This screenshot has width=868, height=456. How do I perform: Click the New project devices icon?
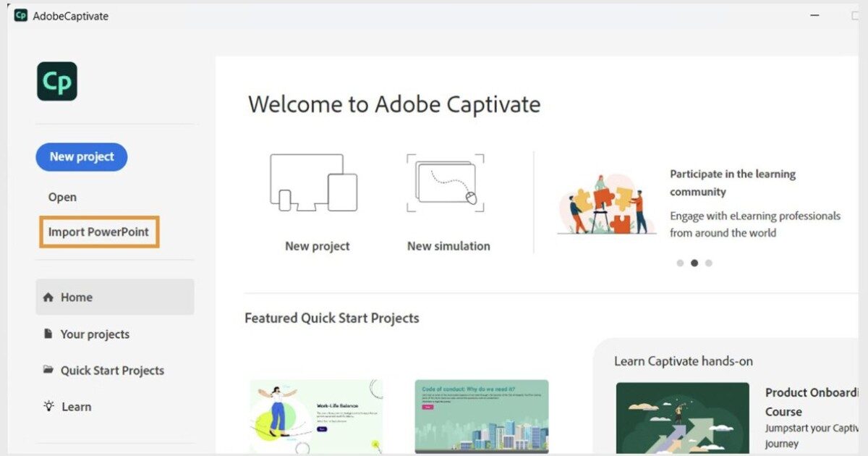pyautogui.click(x=314, y=182)
